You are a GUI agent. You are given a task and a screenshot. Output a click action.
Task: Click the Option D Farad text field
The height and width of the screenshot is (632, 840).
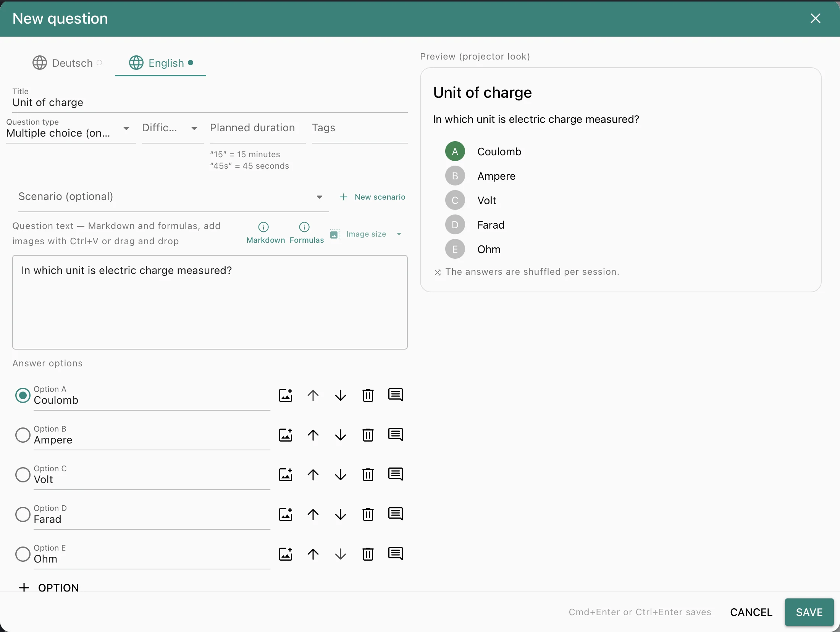coord(152,515)
